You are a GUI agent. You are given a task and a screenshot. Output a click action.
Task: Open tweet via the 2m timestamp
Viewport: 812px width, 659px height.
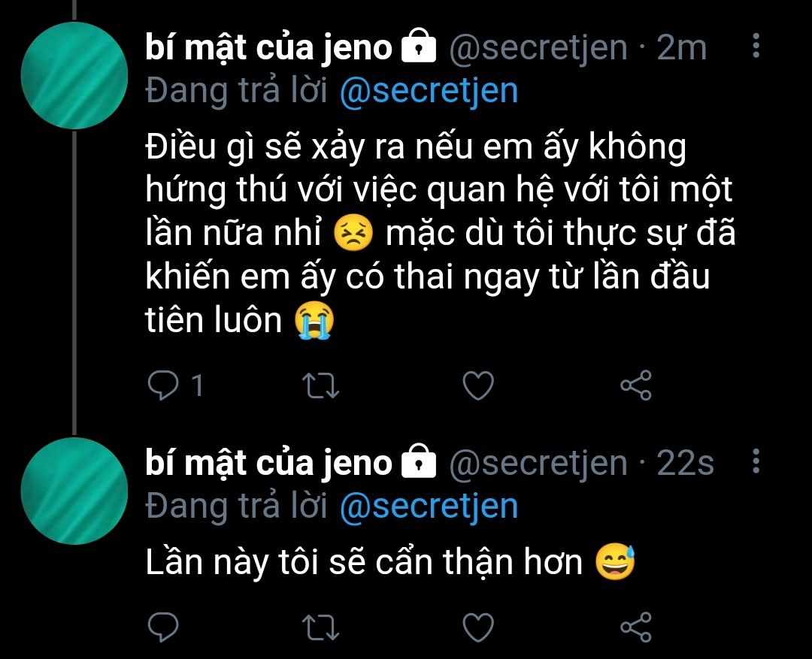coord(681,47)
